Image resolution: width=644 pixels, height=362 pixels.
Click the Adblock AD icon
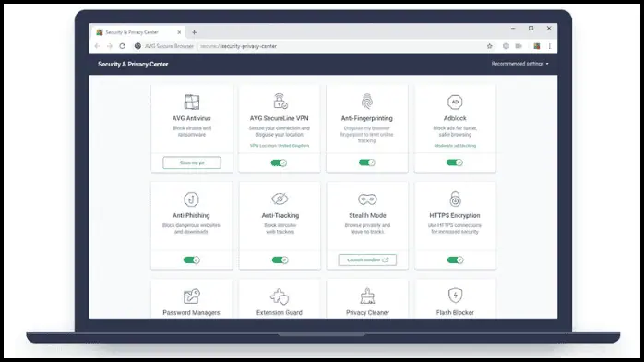(x=455, y=102)
